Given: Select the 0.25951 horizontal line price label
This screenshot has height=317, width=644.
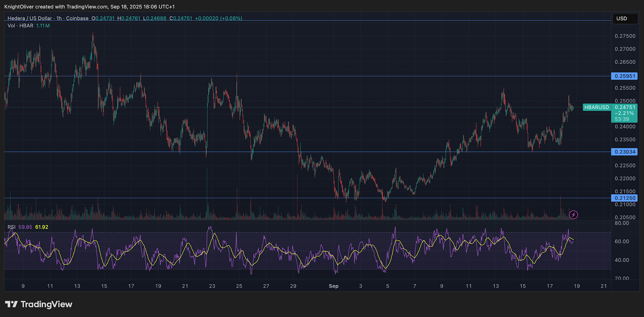Looking at the screenshot, I should [x=625, y=76].
